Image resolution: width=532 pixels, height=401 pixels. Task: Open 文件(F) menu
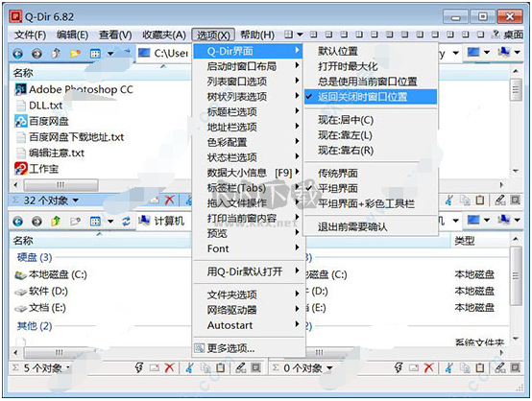pos(30,35)
